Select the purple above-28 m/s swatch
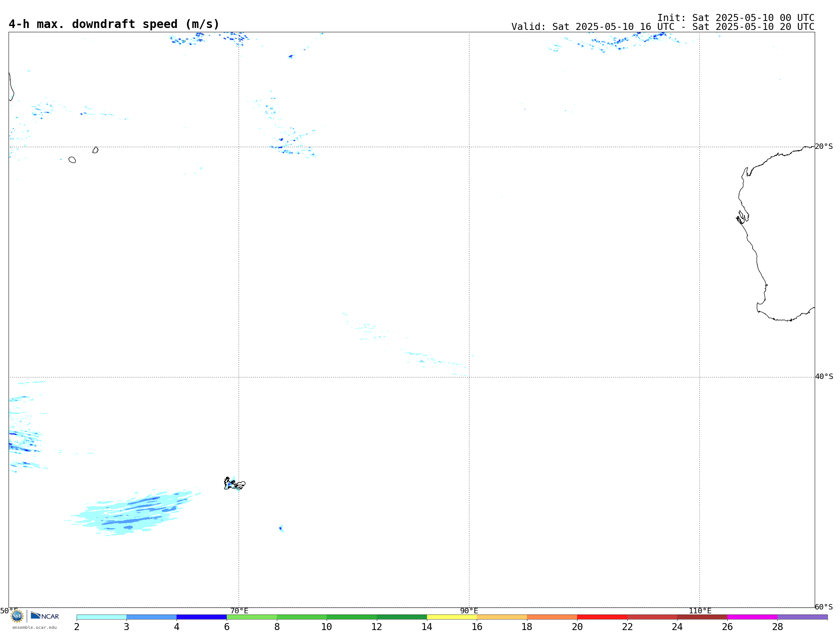Viewport: 840px width, 632px height. tap(803, 617)
